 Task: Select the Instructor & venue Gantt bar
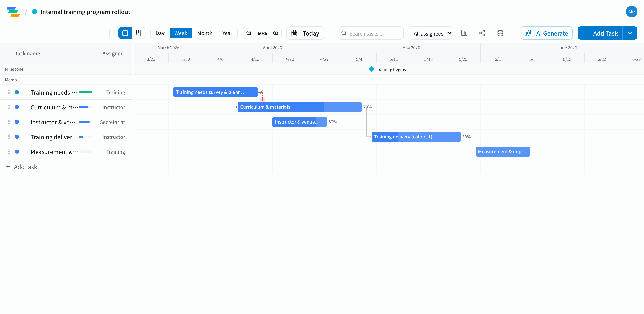tap(300, 122)
